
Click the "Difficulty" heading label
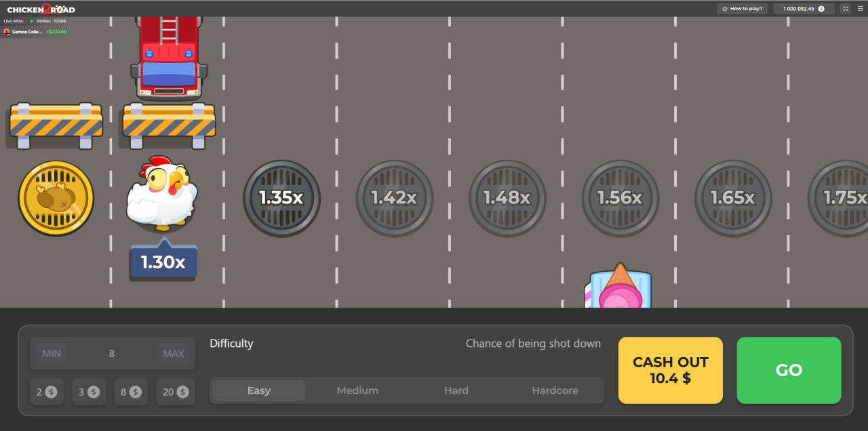tap(231, 344)
